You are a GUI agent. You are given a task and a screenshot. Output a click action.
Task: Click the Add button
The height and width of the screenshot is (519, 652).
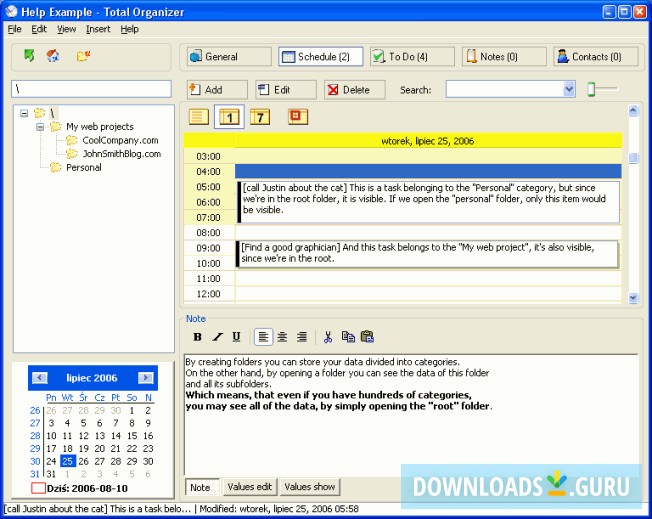tap(214, 90)
